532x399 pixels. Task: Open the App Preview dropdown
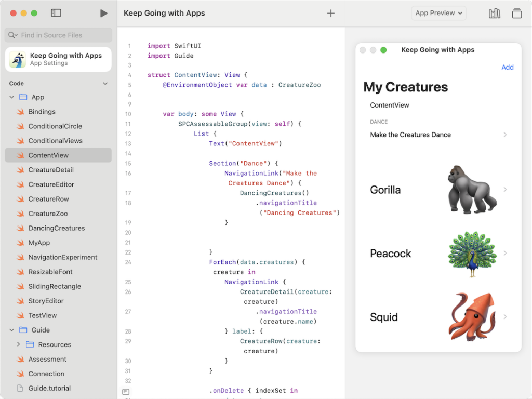coord(438,13)
